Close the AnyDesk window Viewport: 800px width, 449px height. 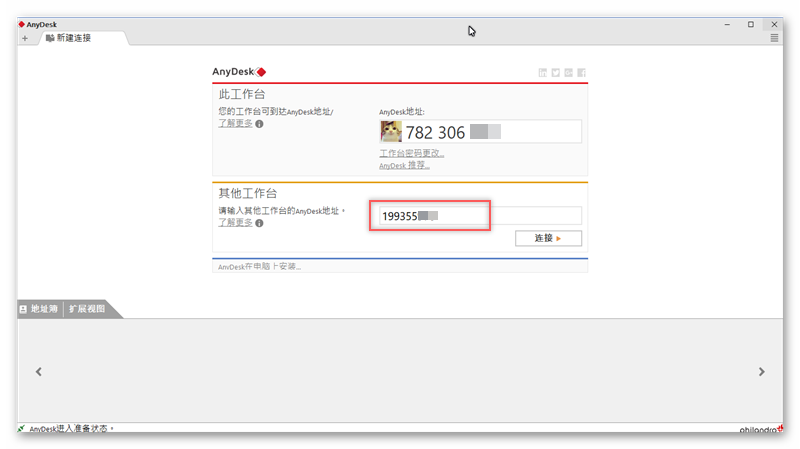tap(774, 24)
